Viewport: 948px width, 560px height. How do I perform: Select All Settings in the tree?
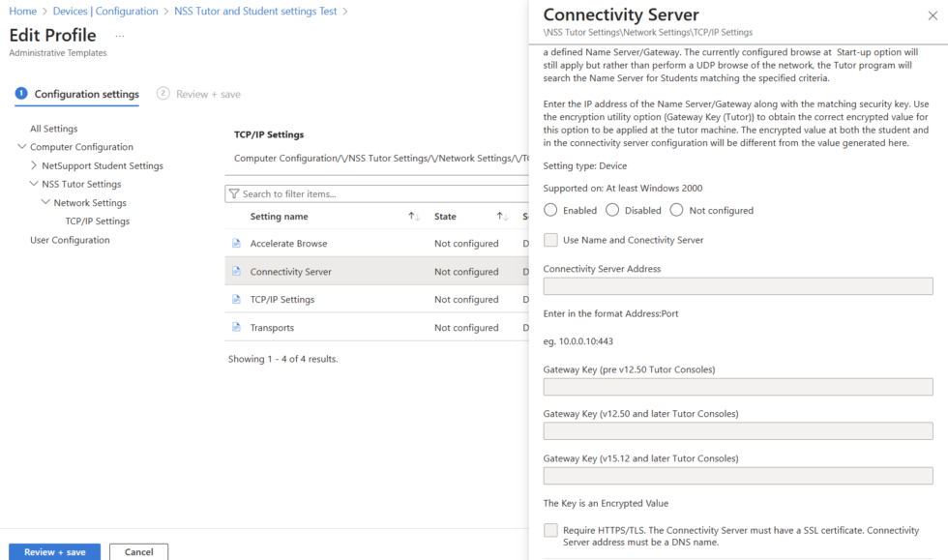tap(54, 129)
